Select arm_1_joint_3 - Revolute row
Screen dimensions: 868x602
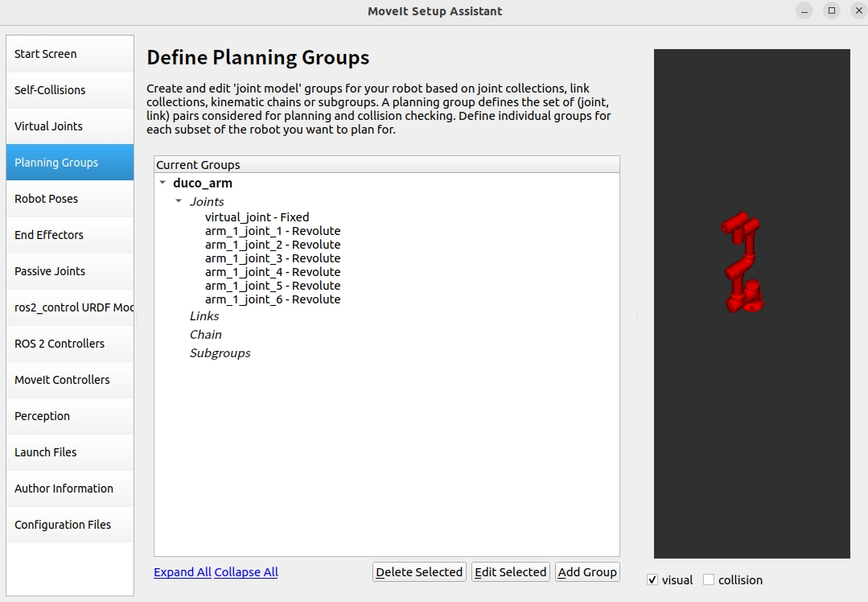click(x=273, y=258)
